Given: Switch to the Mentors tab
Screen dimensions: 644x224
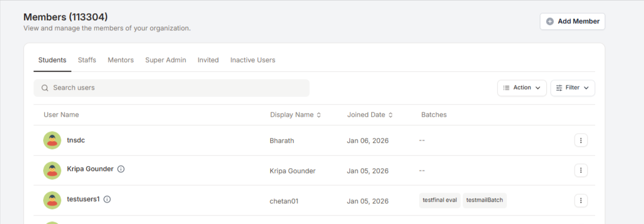Looking at the screenshot, I should tap(121, 60).
